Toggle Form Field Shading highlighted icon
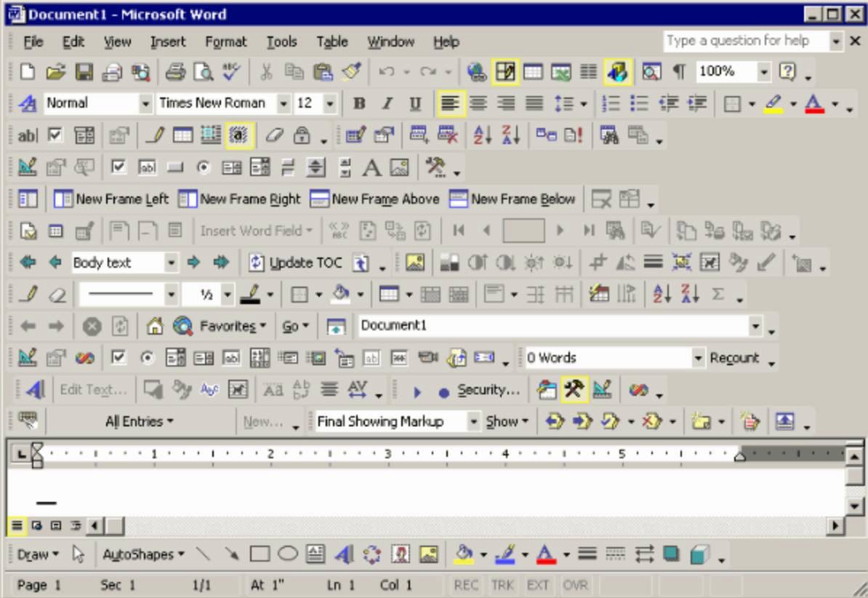Screen dimensions: 868x598 (x=239, y=135)
